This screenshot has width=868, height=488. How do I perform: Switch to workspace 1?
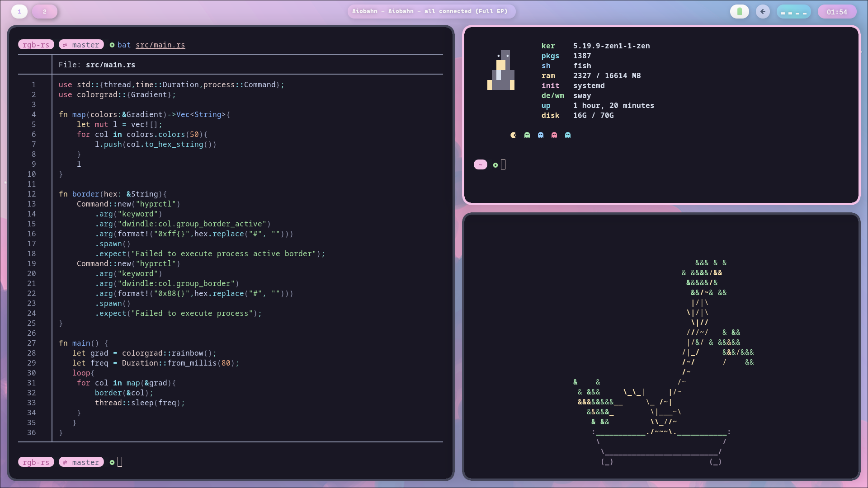(19, 12)
